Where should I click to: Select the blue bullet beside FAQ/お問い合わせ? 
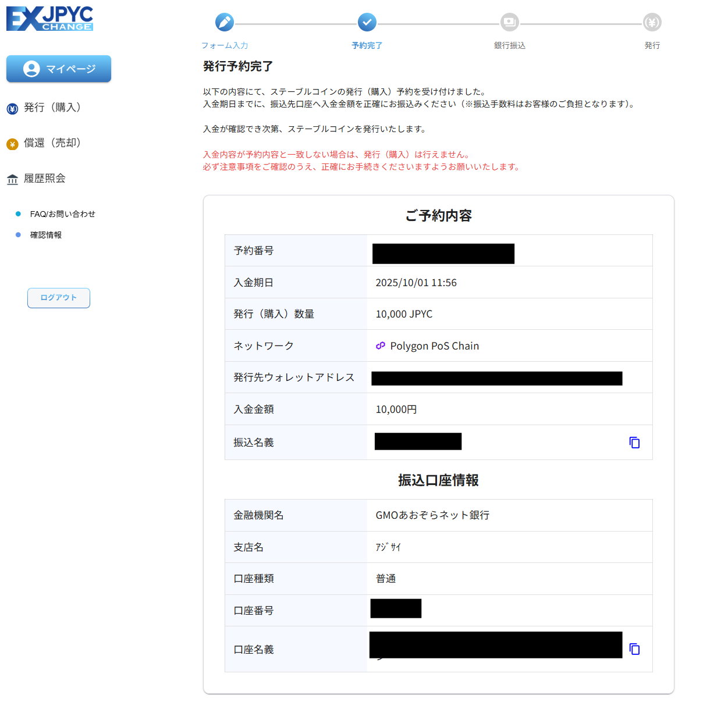17,213
